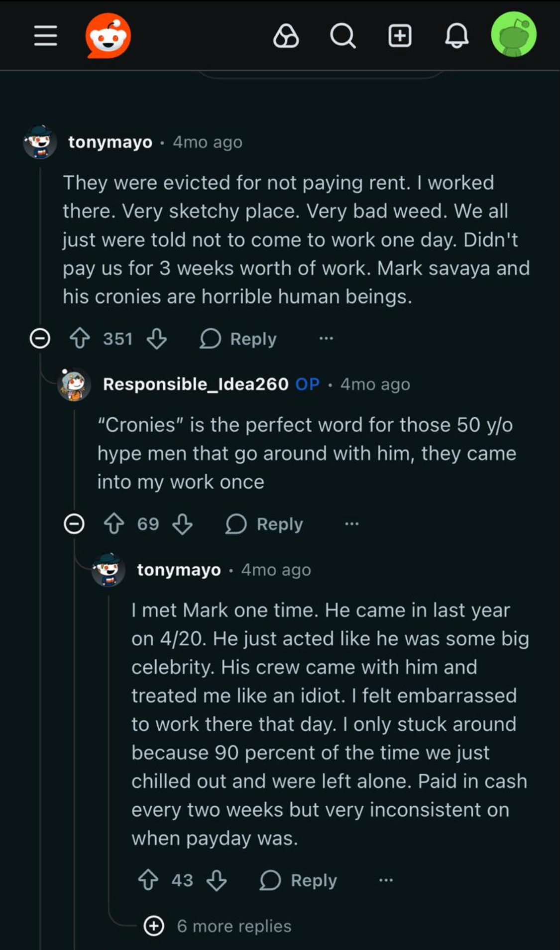
Task: Open the search magnifier icon
Action: pos(343,36)
